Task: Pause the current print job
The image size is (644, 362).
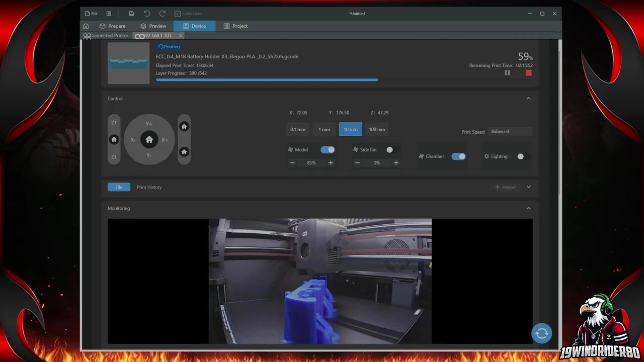Action: click(507, 73)
